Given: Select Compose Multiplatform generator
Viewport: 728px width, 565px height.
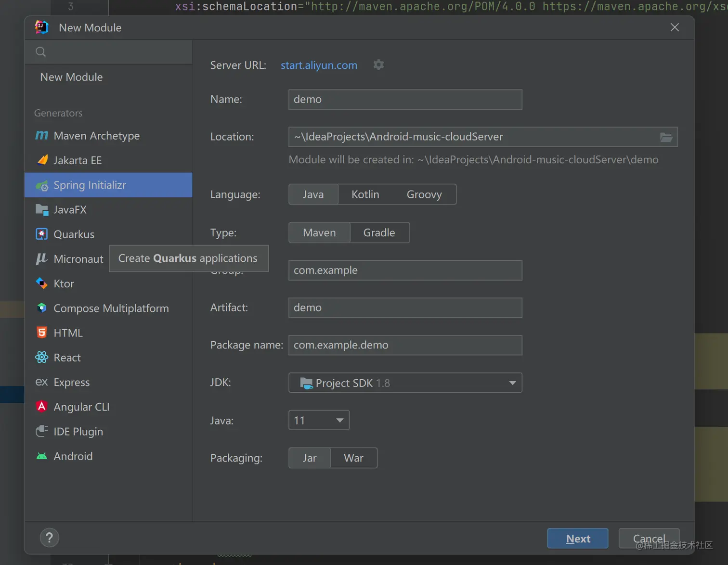Looking at the screenshot, I should pos(108,308).
